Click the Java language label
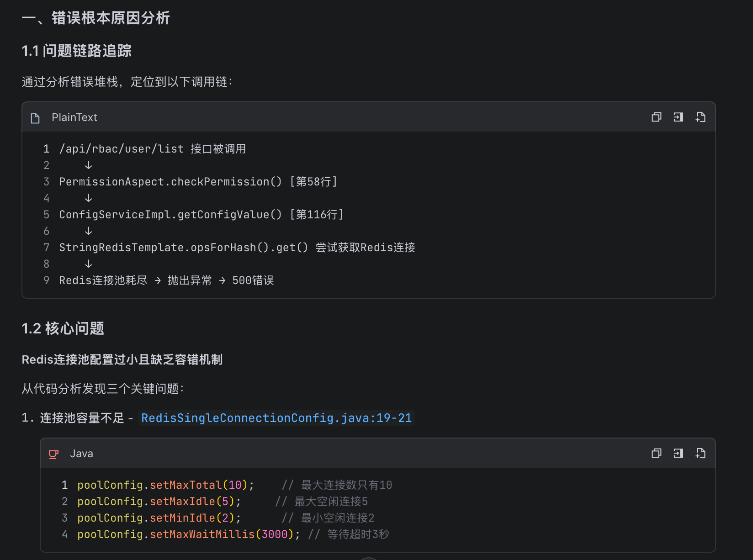This screenshot has width=753, height=560. point(82,454)
